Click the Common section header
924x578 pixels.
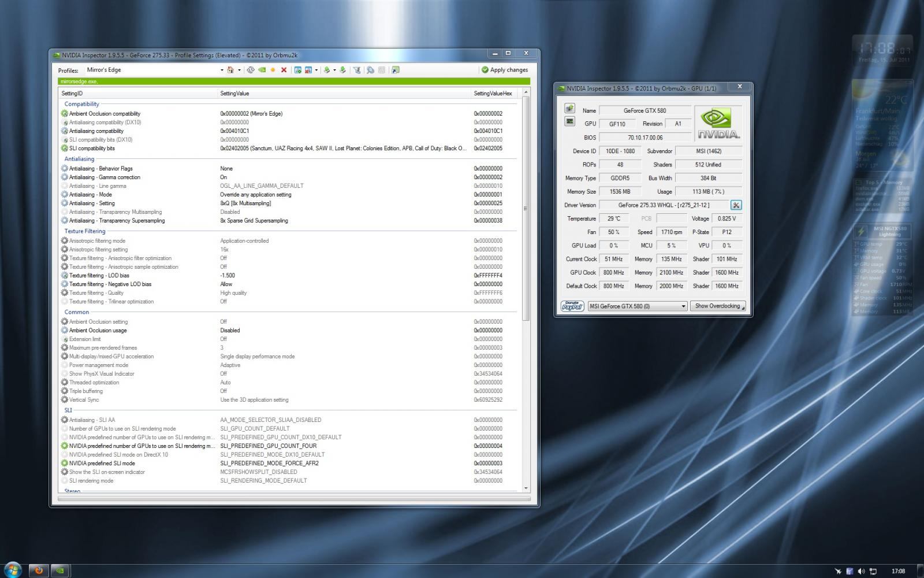tap(77, 312)
